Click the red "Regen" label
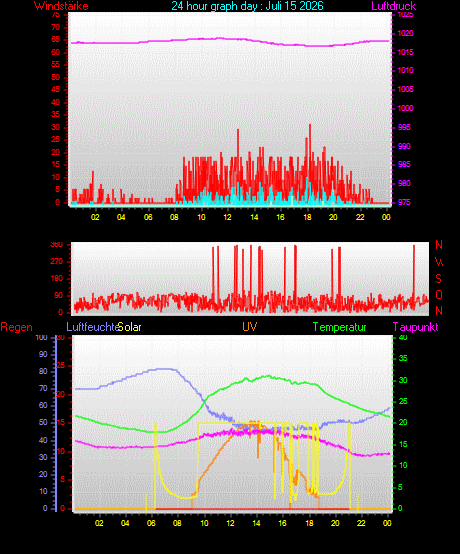460x554 pixels. [16, 327]
